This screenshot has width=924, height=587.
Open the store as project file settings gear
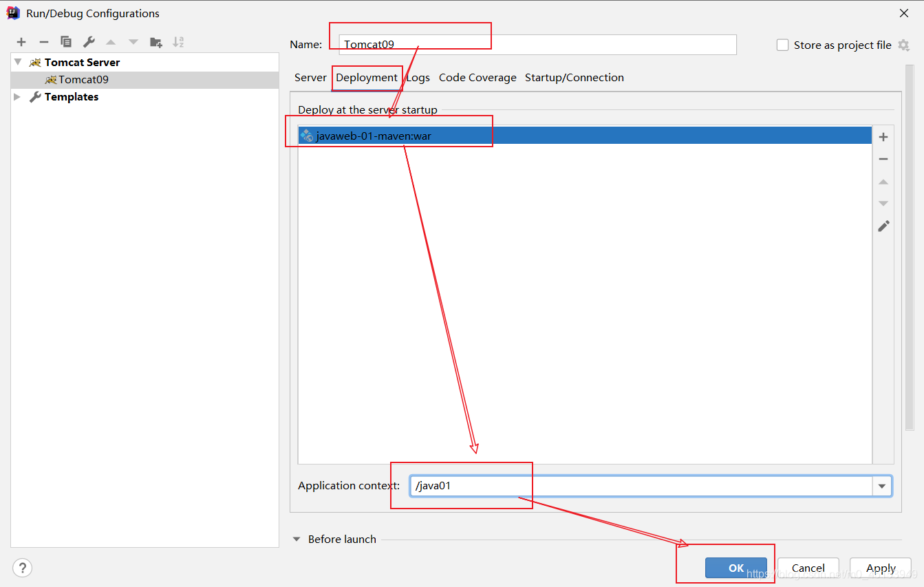903,45
